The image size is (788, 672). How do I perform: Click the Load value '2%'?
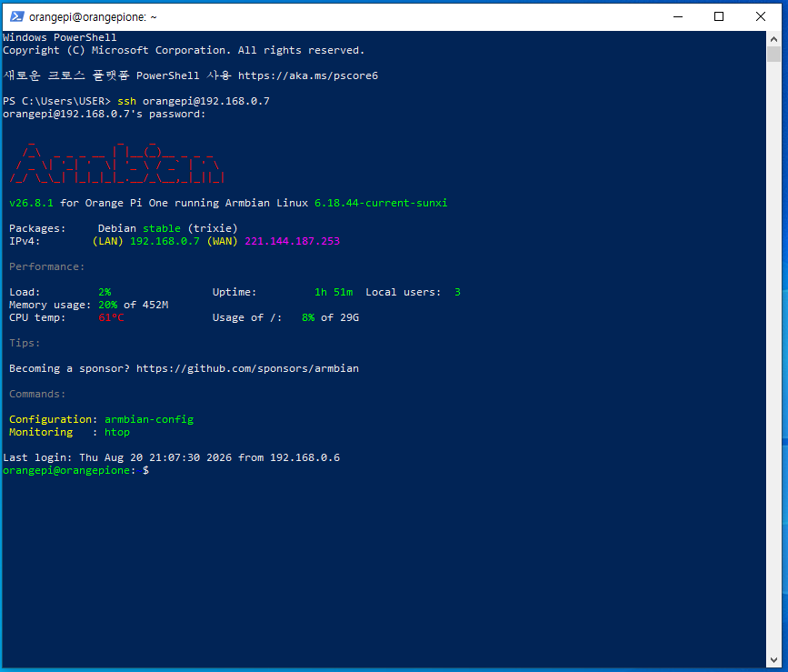(x=105, y=292)
